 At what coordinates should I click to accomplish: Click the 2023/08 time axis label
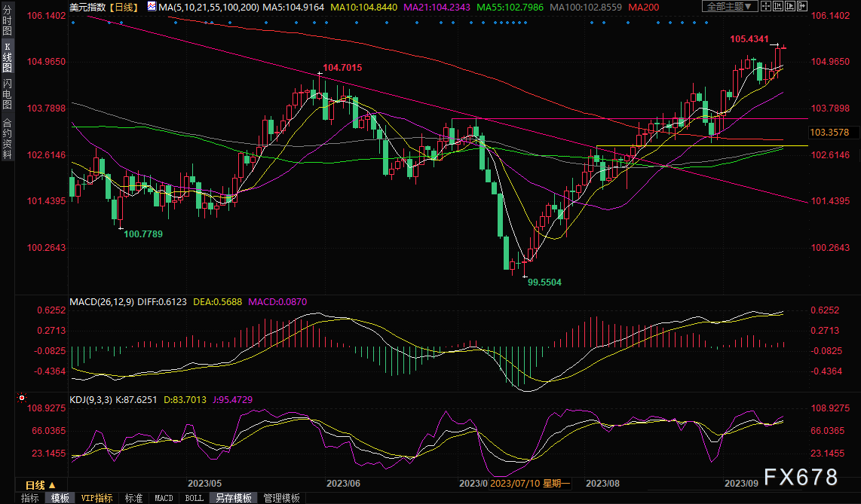click(x=602, y=483)
